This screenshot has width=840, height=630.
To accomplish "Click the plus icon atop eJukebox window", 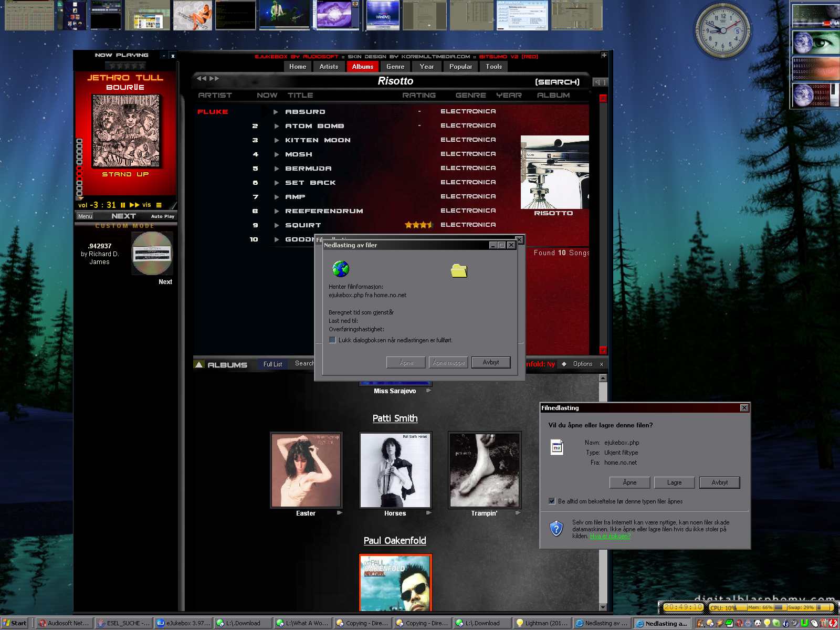I will 604,55.
